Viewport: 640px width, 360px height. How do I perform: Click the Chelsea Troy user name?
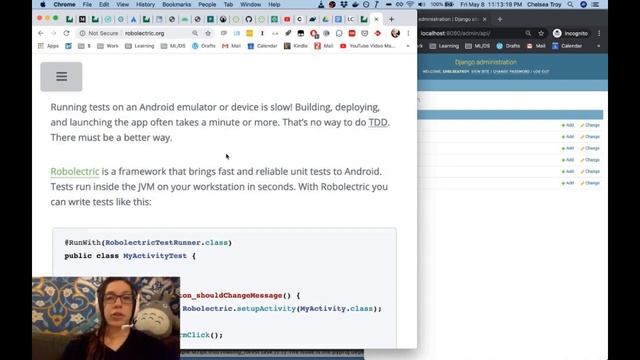(x=544, y=4)
